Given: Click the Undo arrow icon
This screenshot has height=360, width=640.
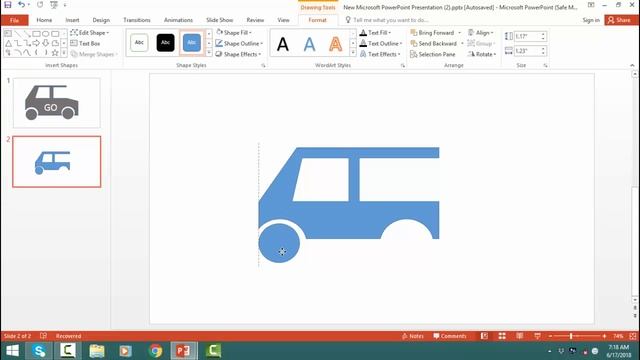Looking at the screenshot, I should pos(21,5).
